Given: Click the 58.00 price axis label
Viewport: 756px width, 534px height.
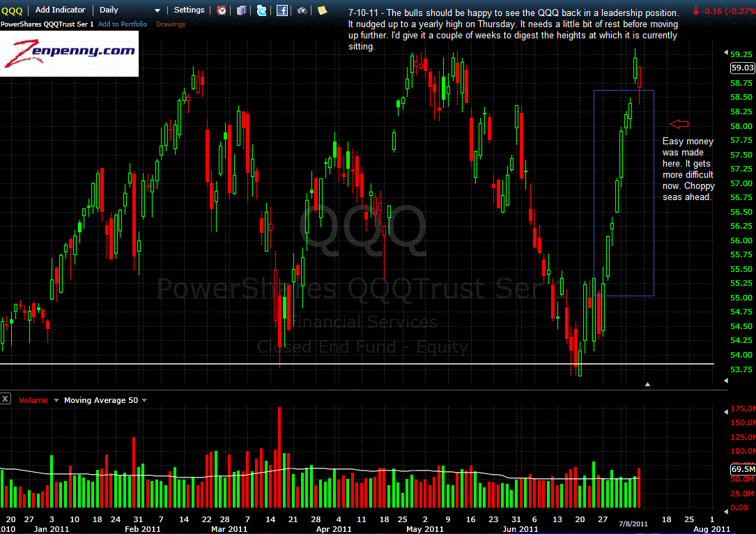Looking at the screenshot, I should coord(741,126).
